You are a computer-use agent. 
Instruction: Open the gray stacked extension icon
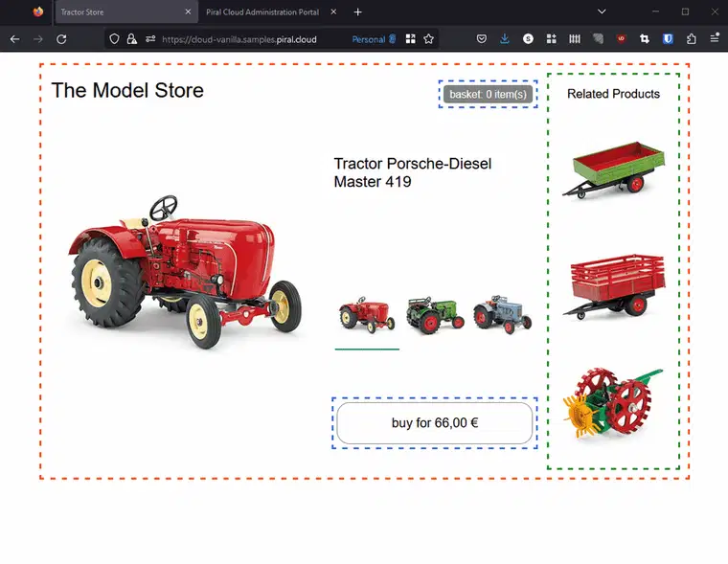(598, 39)
